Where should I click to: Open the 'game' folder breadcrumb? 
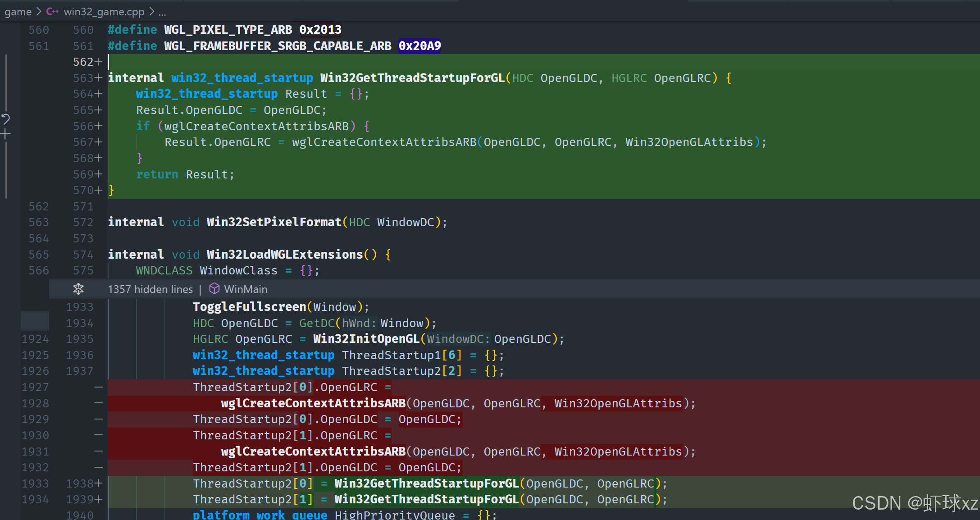18,12
